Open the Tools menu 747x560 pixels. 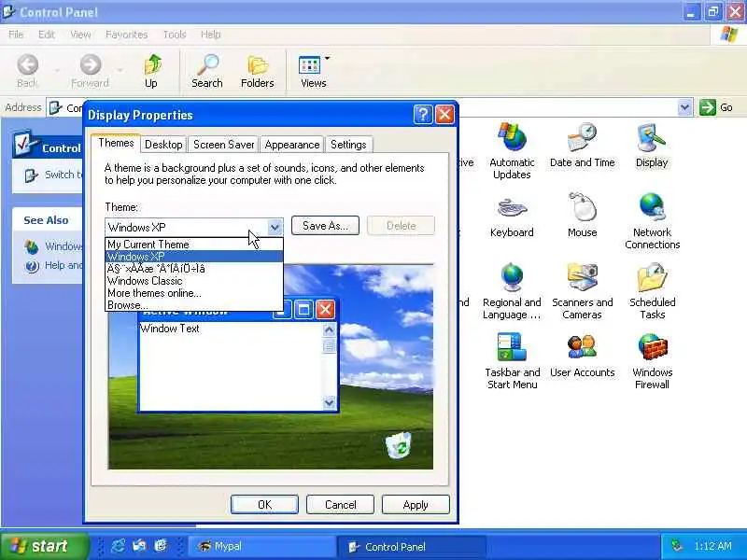point(175,35)
